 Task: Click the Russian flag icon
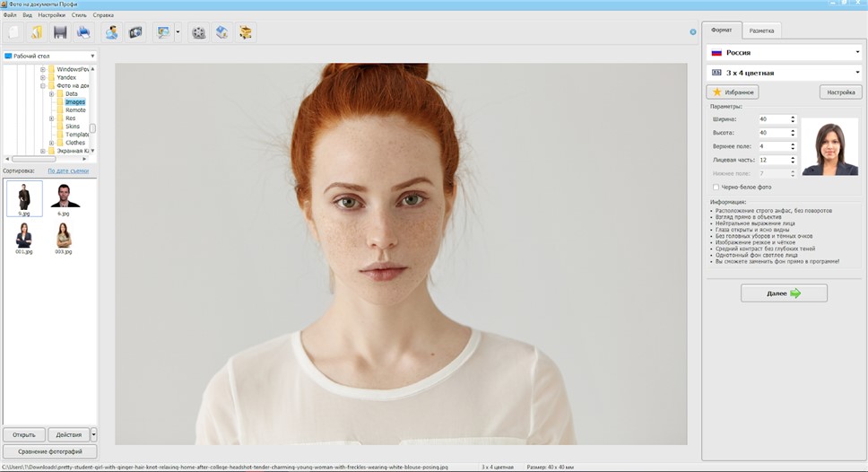[716, 53]
